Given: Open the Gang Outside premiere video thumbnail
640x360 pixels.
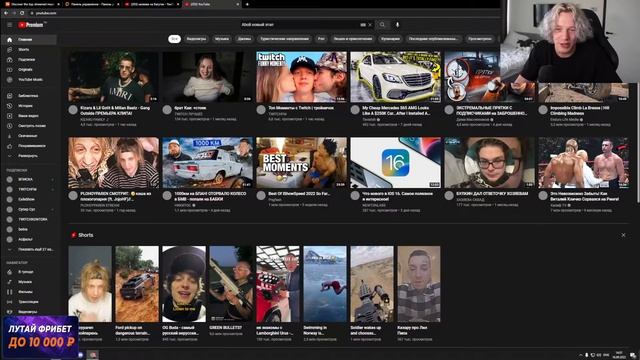Looking at the screenshot, I should (113, 77).
